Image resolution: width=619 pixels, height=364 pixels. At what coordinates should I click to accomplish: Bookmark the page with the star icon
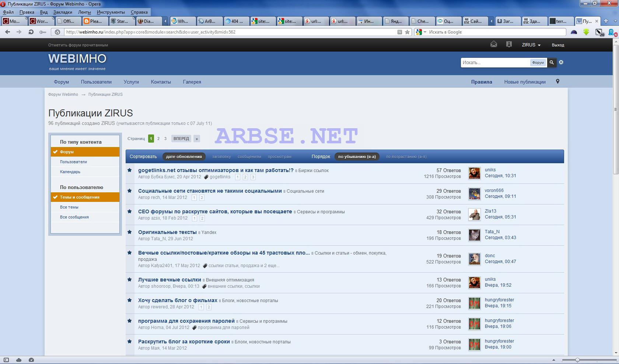(x=407, y=32)
